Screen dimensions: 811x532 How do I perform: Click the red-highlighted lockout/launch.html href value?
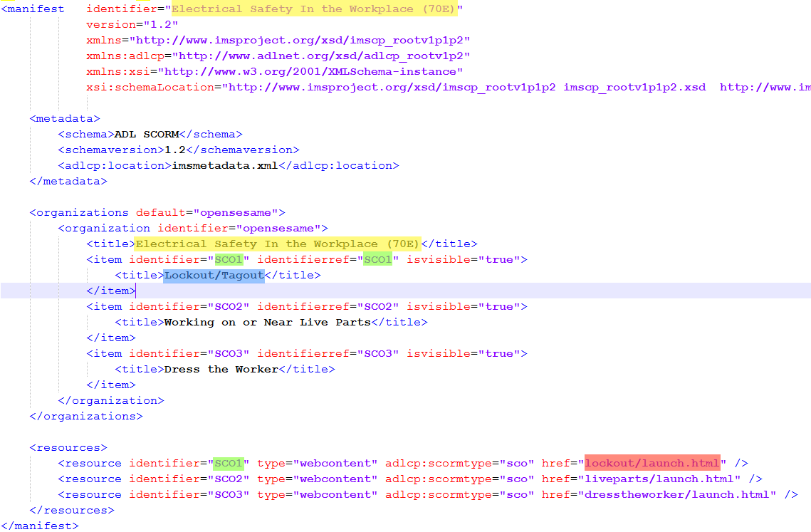[x=652, y=464]
